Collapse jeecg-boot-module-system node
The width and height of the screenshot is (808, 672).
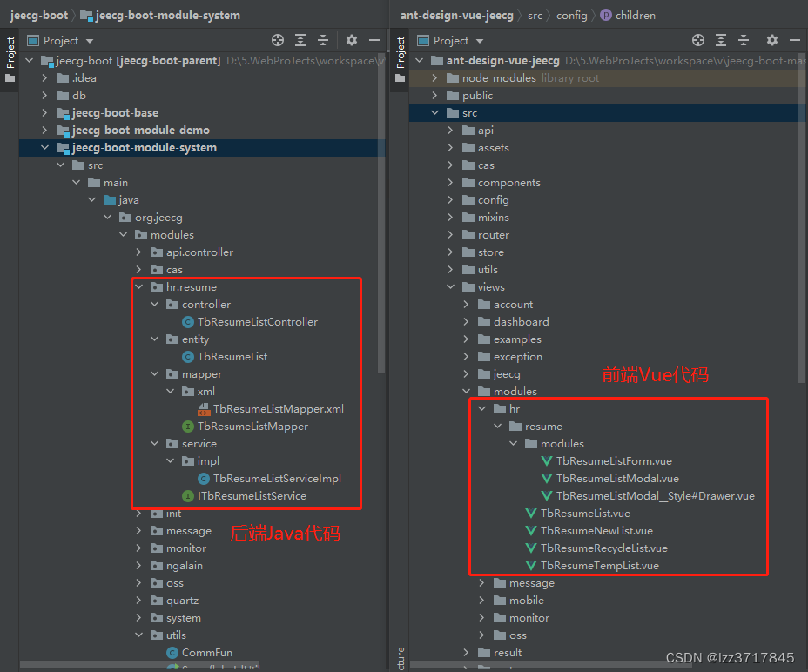tap(44, 148)
